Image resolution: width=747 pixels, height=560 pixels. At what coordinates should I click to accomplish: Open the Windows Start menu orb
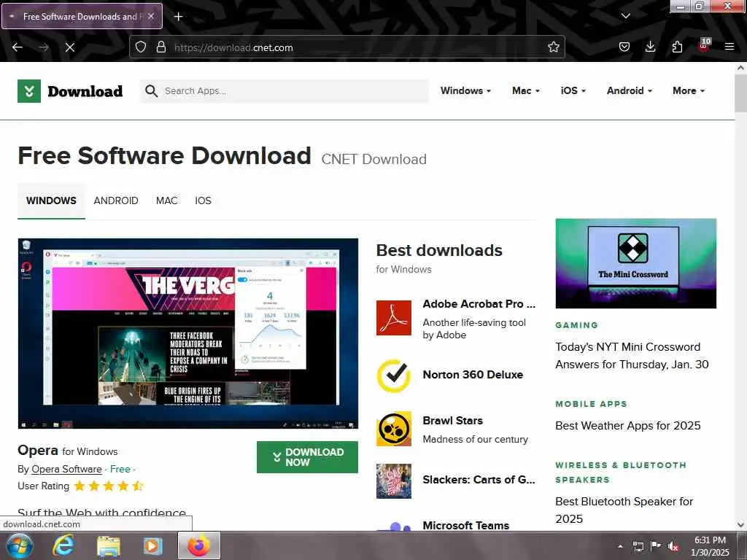pos(18,545)
